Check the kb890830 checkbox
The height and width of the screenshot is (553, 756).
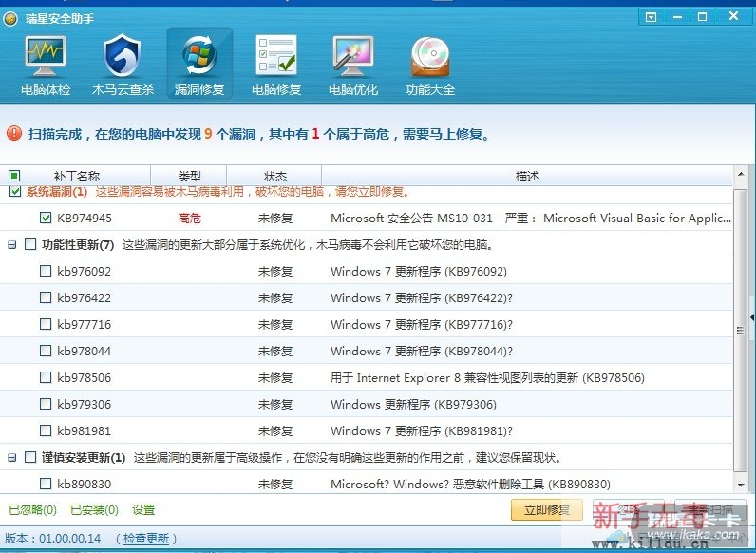pos(46,484)
